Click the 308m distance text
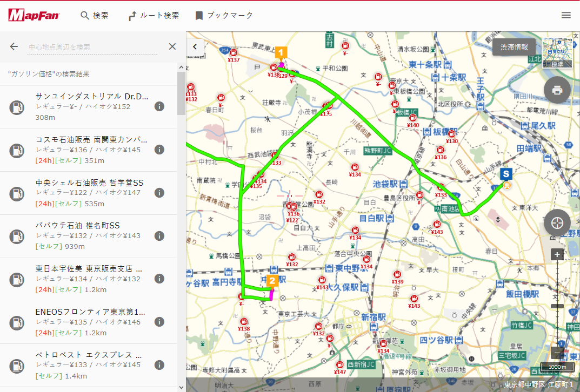 45,118
